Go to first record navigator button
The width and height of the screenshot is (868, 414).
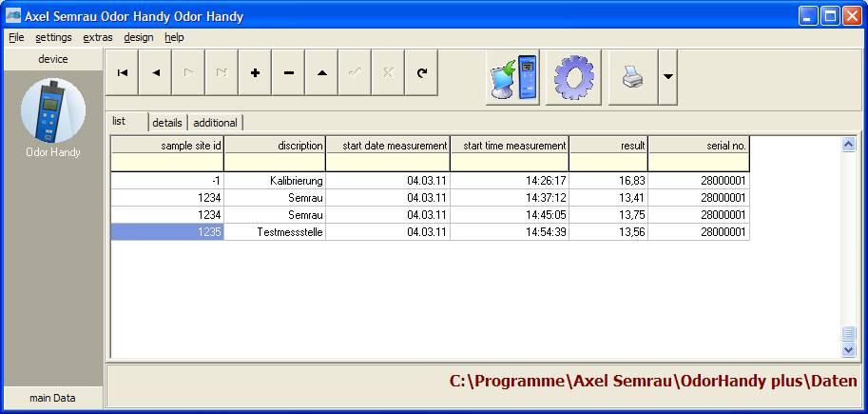[x=123, y=72]
